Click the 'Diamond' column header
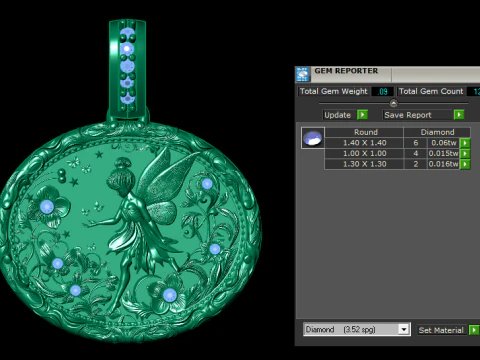 tap(437, 132)
